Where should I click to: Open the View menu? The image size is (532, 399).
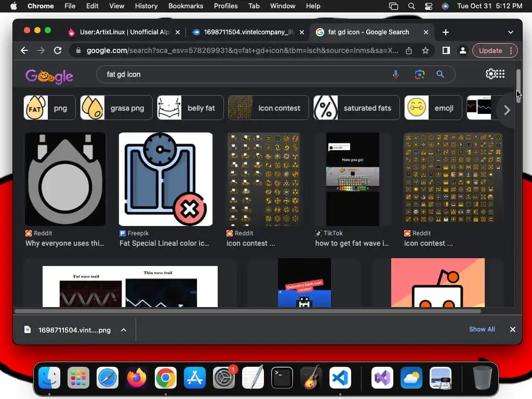click(x=116, y=6)
